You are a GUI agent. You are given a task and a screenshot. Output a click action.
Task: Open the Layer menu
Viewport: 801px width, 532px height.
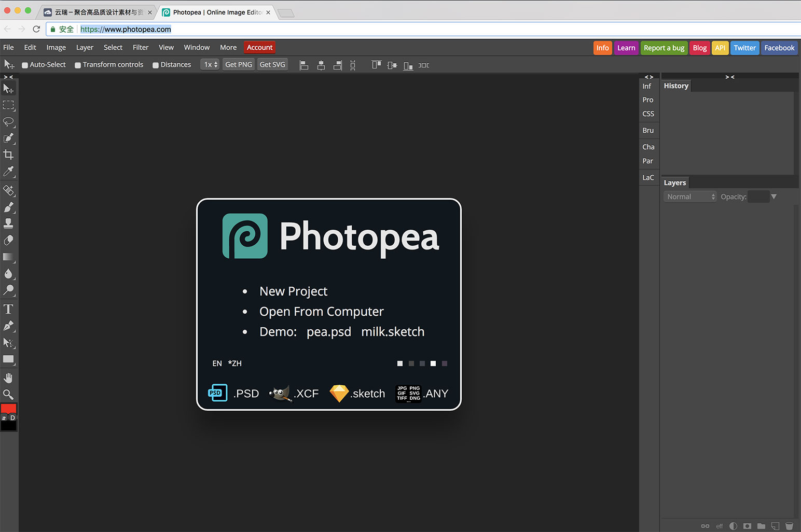(85, 47)
